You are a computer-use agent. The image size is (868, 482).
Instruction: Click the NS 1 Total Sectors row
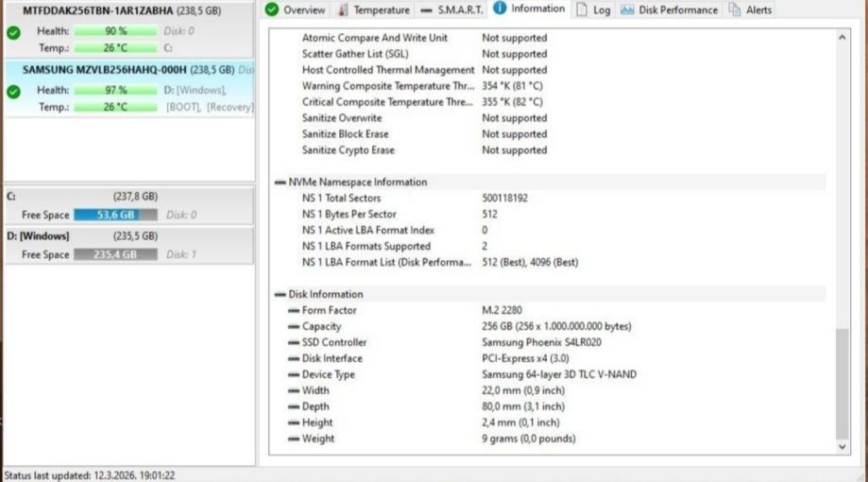550,198
